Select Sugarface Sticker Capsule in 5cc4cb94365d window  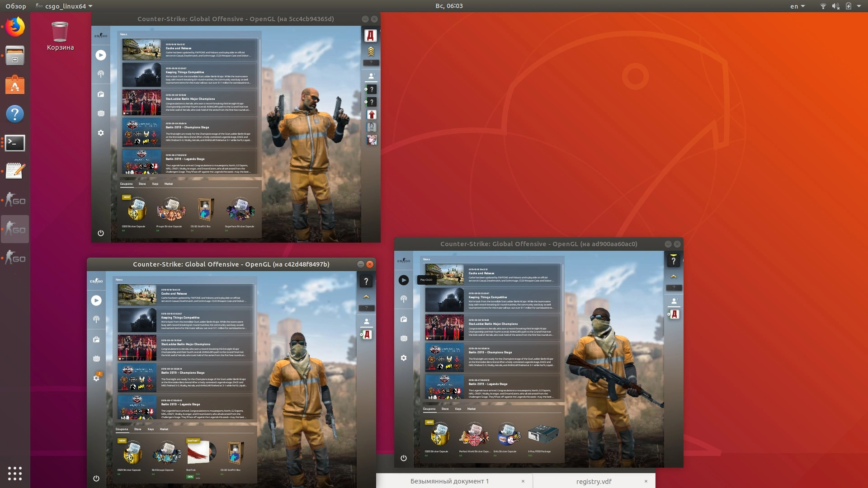240,212
